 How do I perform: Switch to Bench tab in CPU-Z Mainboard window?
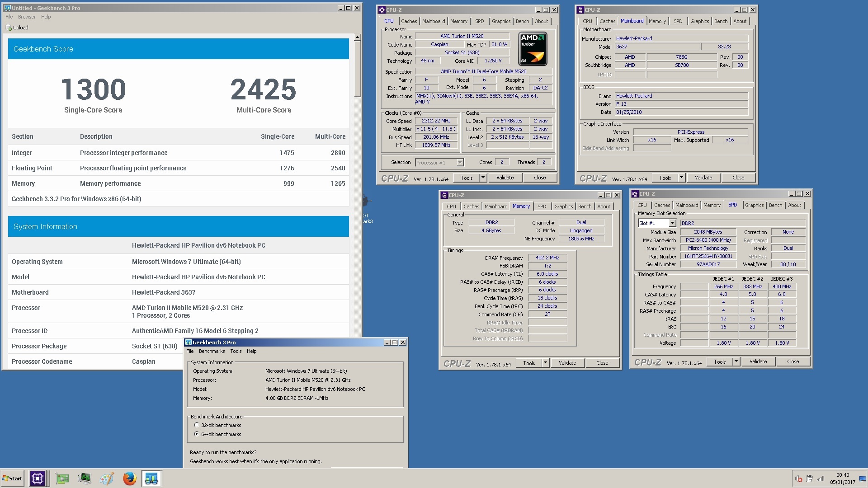click(x=721, y=21)
